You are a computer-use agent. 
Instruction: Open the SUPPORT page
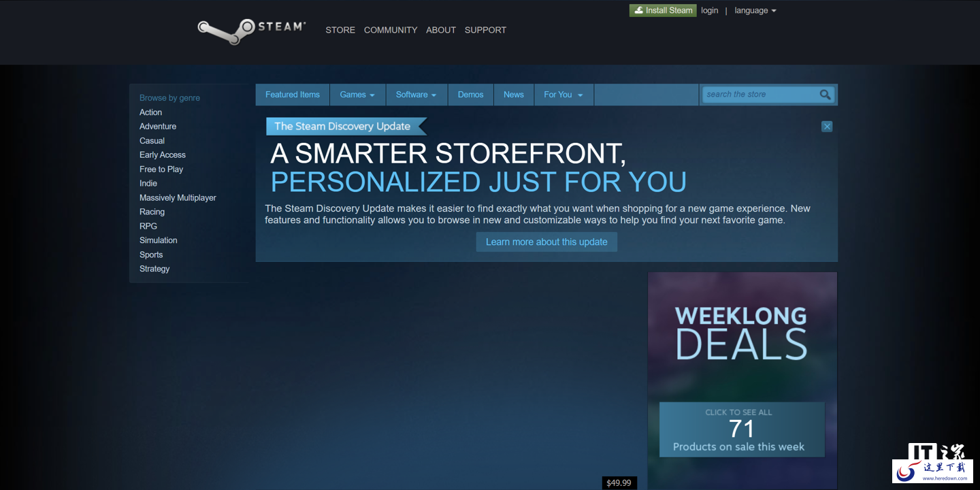tap(485, 30)
